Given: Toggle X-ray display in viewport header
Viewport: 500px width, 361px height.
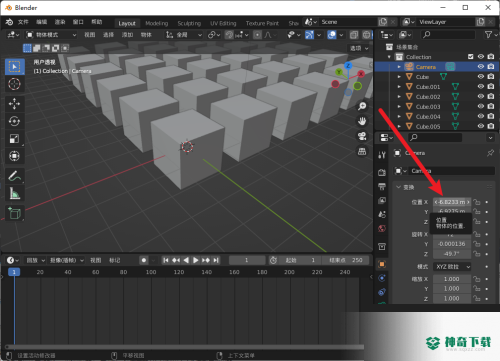Looking at the screenshot, I should [x=354, y=35].
